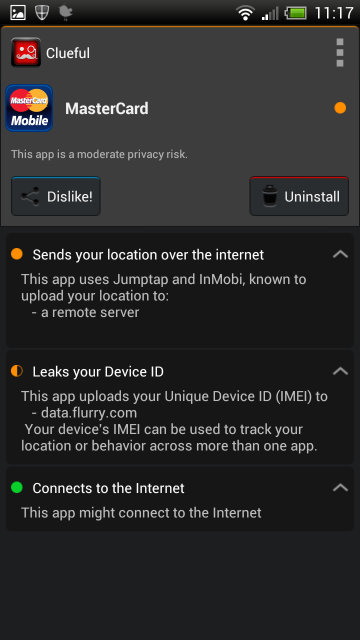Image resolution: width=360 pixels, height=640 pixels.
Task: Tap the Uninstall button
Action: (299, 196)
